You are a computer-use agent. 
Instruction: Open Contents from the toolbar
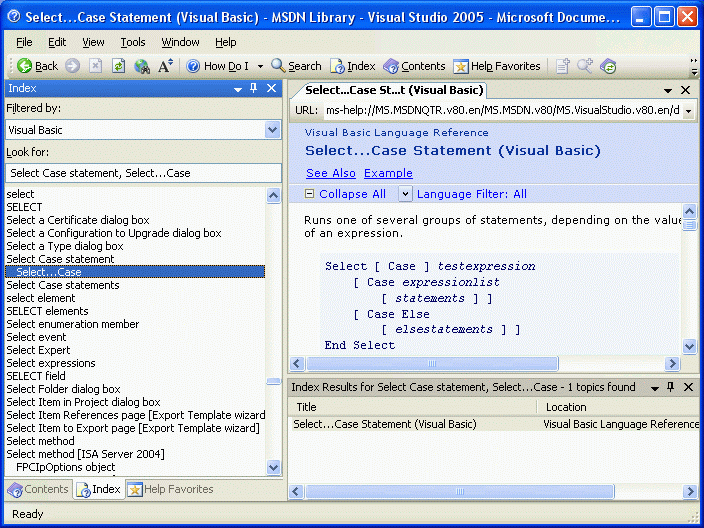[414, 66]
